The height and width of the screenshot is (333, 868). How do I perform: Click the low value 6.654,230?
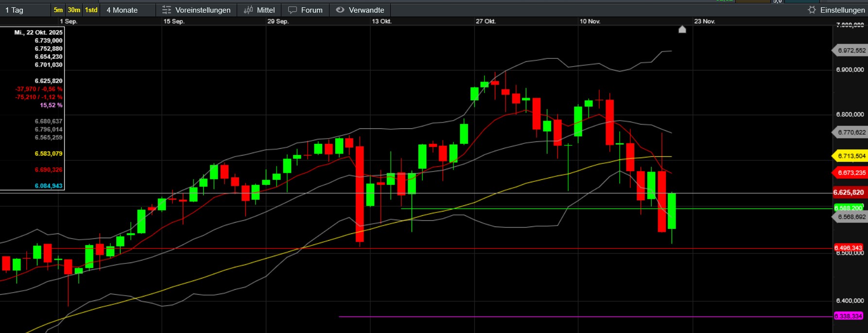(x=49, y=57)
